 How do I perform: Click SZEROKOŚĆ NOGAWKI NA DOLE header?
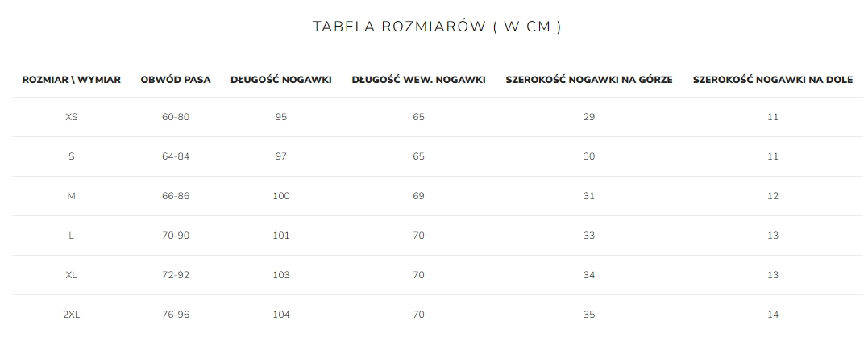[773, 80]
